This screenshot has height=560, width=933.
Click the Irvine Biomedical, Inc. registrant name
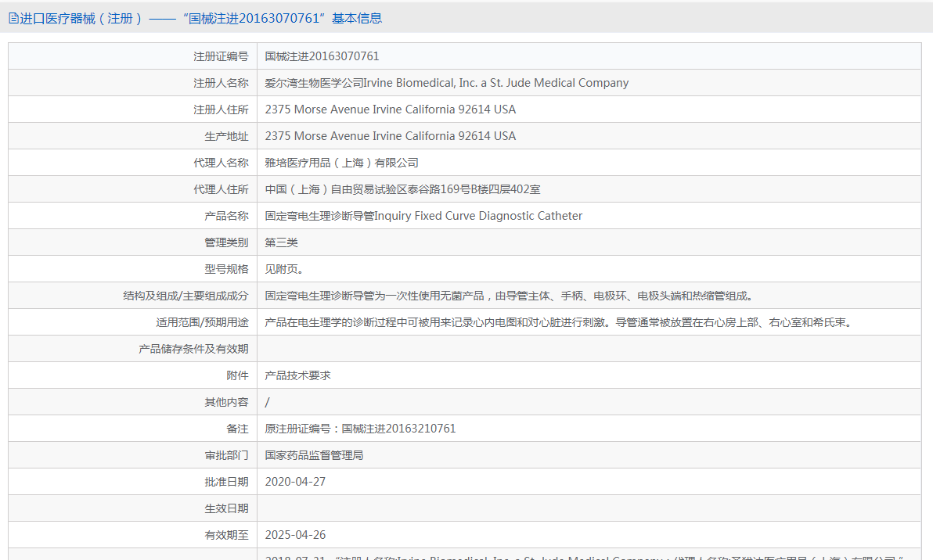pos(447,83)
